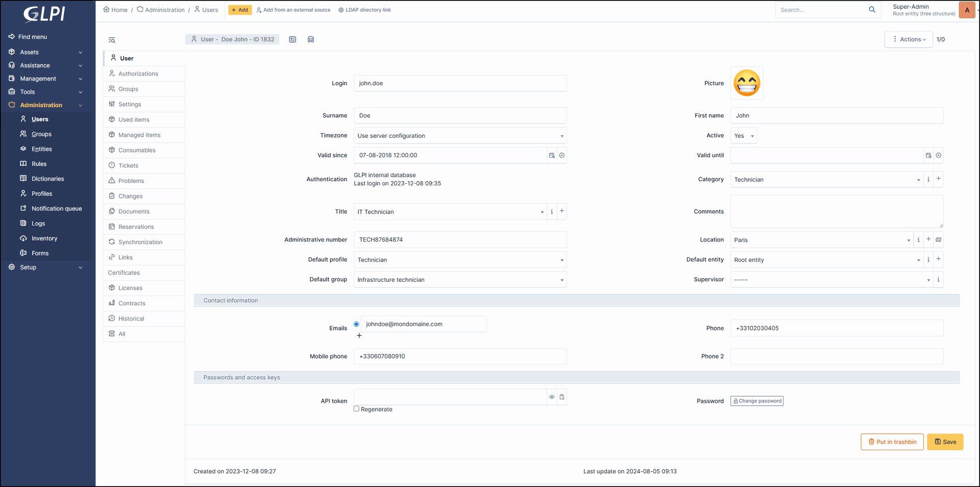Image resolution: width=980 pixels, height=487 pixels.
Task: Click the add plus icon next to Title
Action: tap(561, 211)
